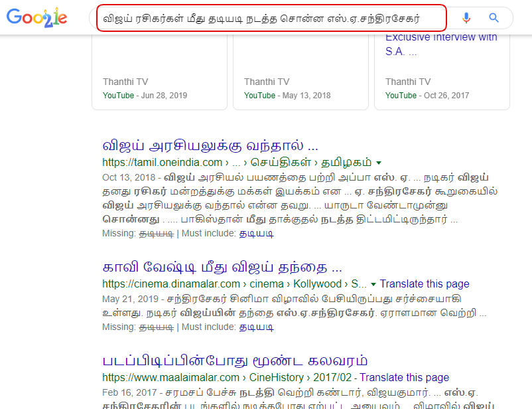This screenshot has width=532, height=409.
Task: Open Thanthi TV video card dated May 13, 2018
Action: 300,72
